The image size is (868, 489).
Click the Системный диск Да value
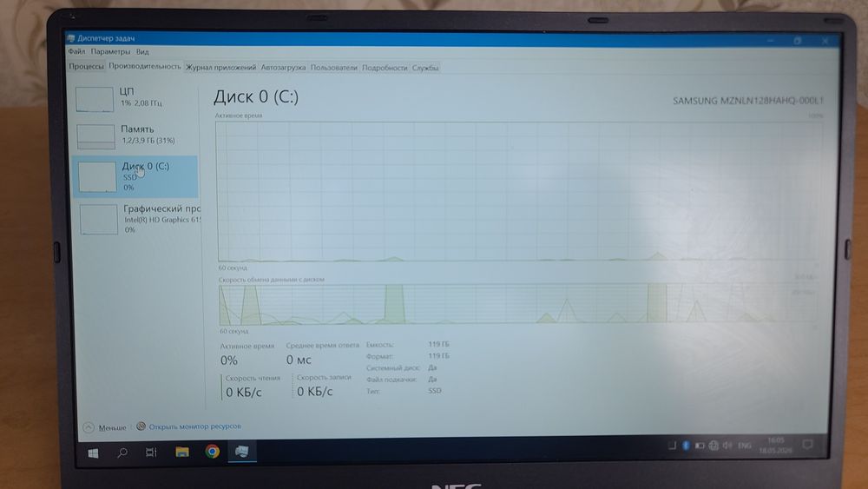432,367
